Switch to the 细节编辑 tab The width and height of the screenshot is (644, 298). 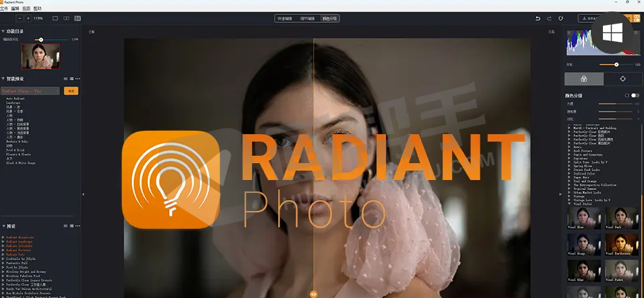(x=307, y=18)
